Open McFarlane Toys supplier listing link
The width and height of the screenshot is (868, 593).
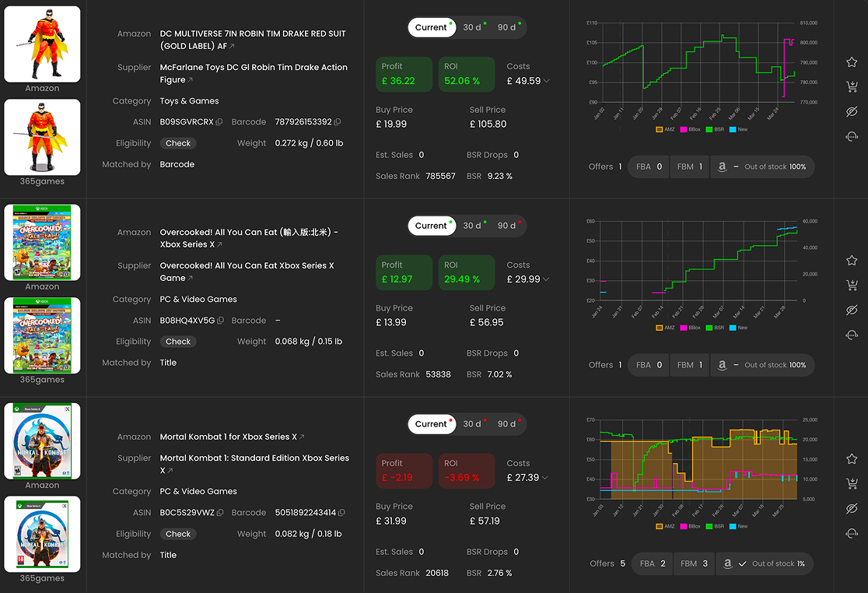click(254, 74)
